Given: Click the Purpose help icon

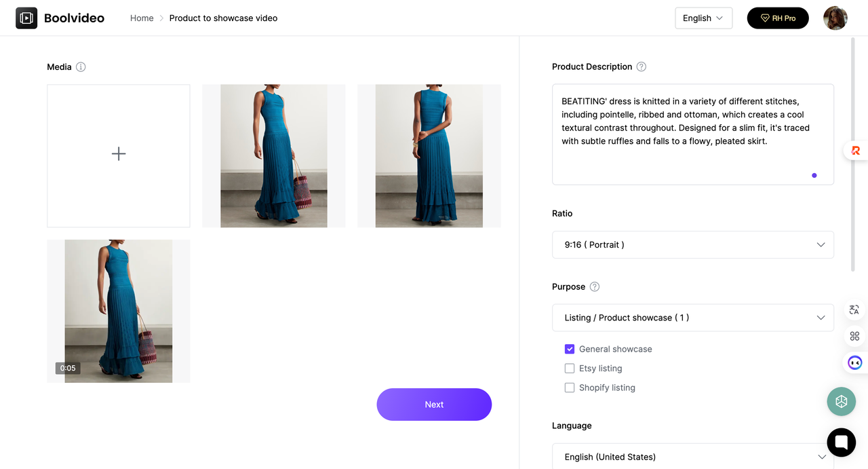Looking at the screenshot, I should click(595, 286).
